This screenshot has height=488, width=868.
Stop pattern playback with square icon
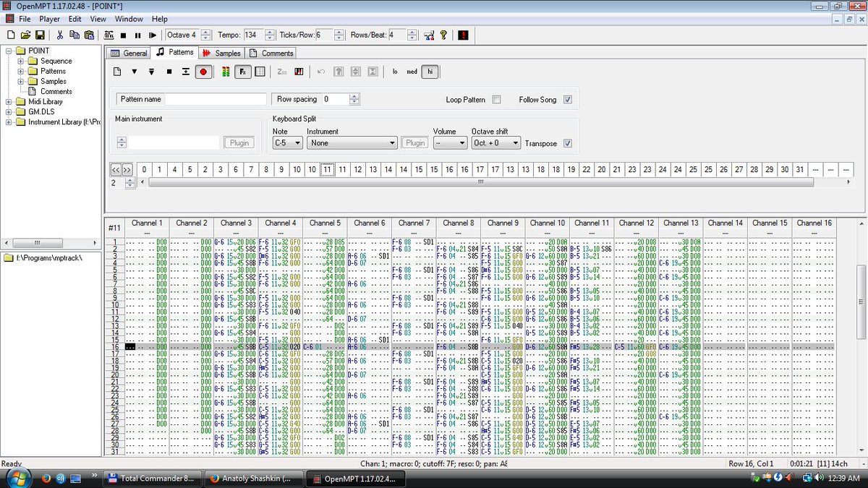[x=169, y=72]
